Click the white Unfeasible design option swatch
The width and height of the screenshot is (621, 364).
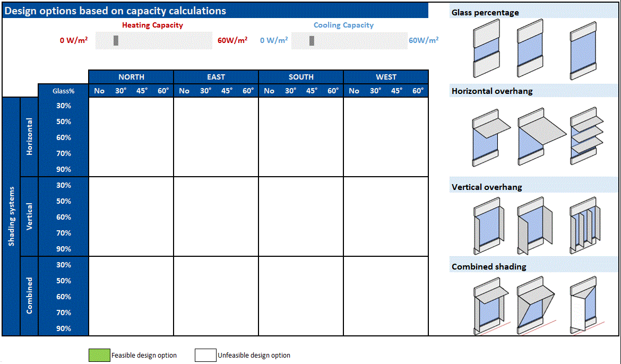point(205,356)
